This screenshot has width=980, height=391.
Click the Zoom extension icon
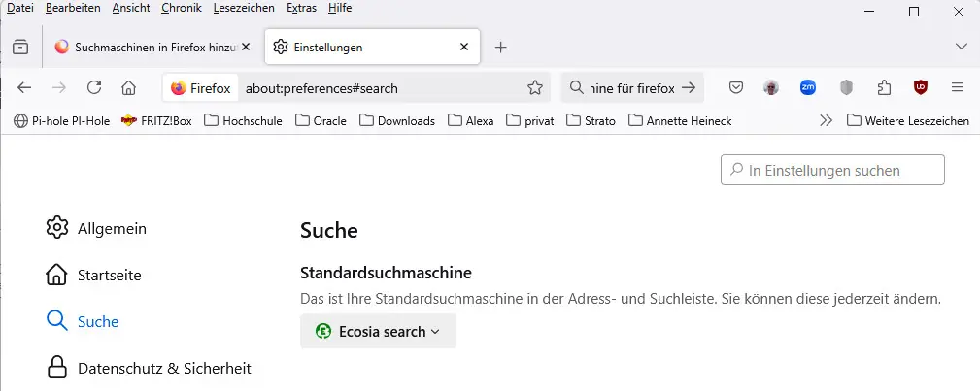coord(807,87)
